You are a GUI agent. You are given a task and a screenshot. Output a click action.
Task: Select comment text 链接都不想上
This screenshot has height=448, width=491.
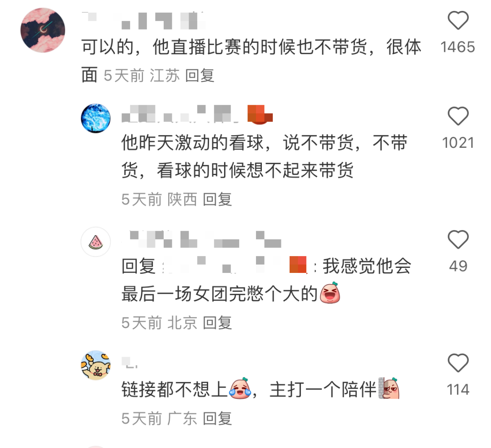point(175,389)
